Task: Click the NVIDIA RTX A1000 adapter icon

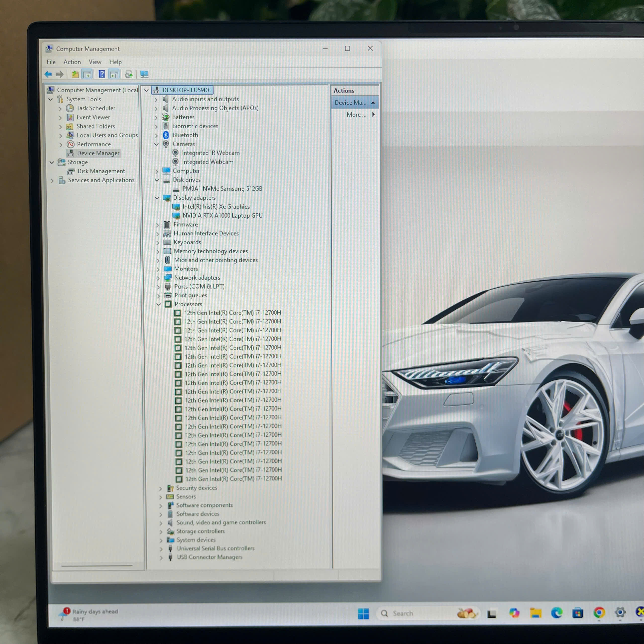Action: (176, 216)
